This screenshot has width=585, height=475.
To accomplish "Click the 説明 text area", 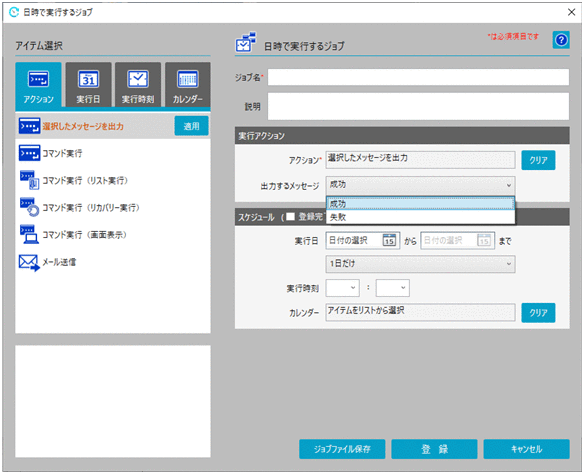I will [x=418, y=106].
